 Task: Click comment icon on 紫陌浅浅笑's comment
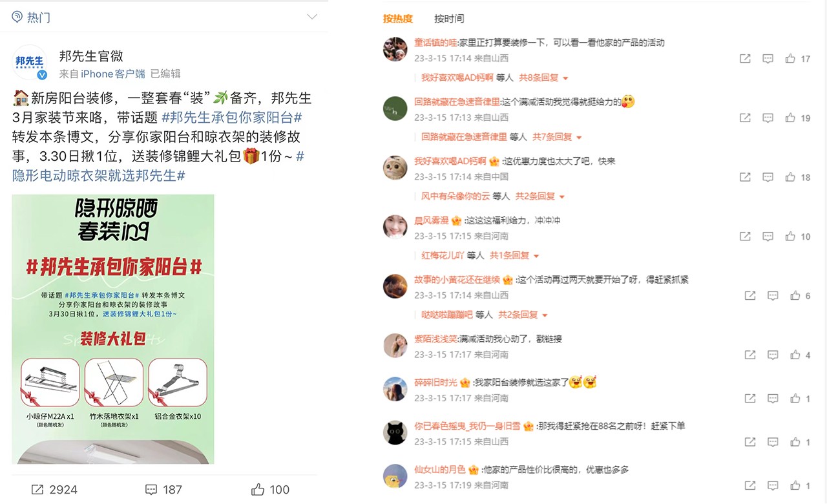point(773,355)
